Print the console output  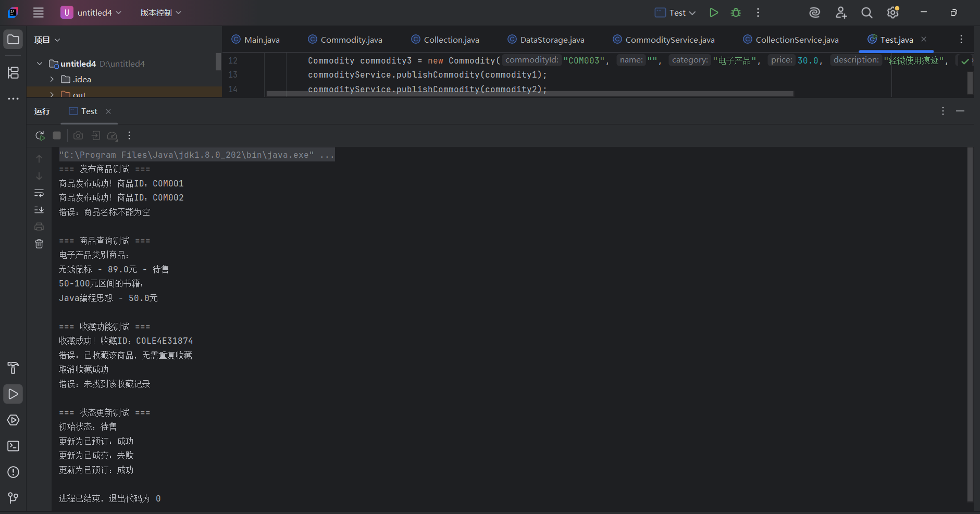[x=39, y=227]
